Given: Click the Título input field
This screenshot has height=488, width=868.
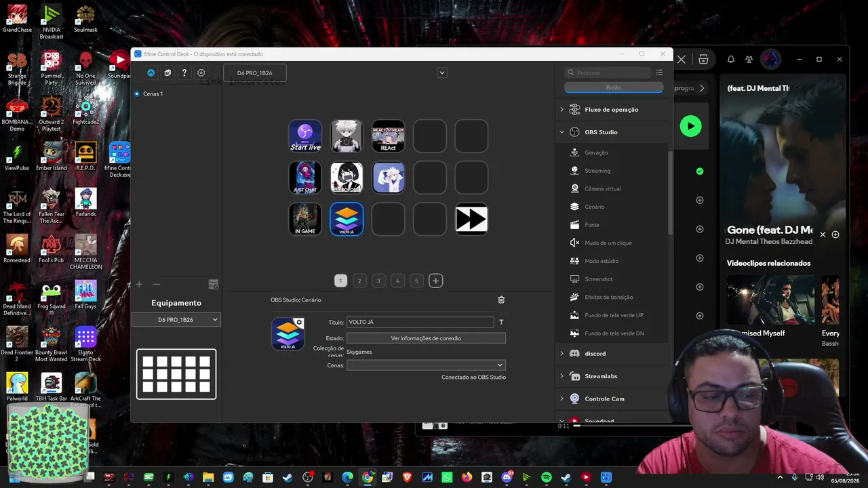Looking at the screenshot, I should [x=420, y=323].
